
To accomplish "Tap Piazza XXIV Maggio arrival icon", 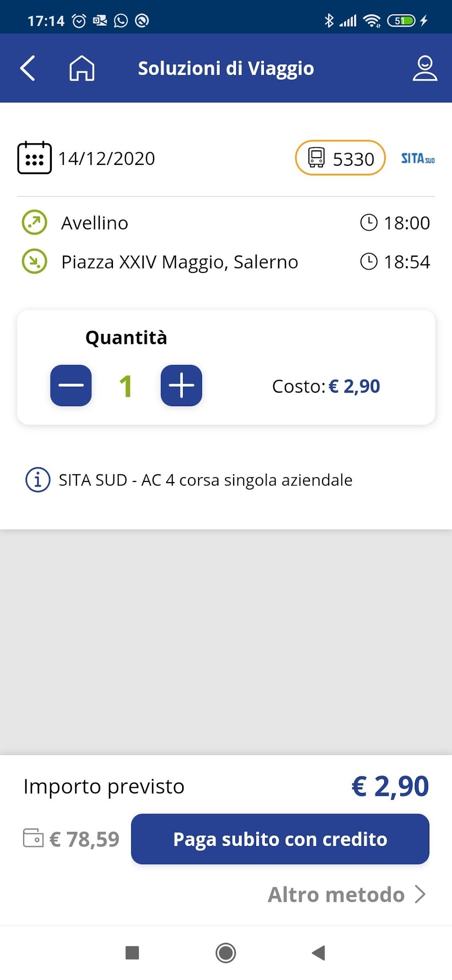I will click(x=35, y=262).
